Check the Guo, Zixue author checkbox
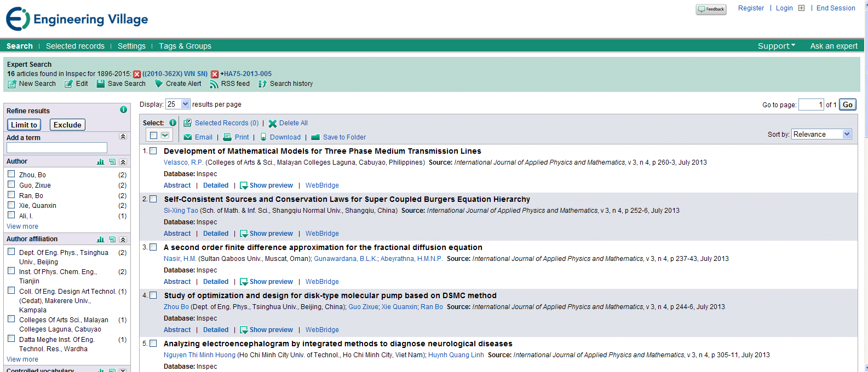The width and height of the screenshot is (868, 372). click(x=11, y=184)
